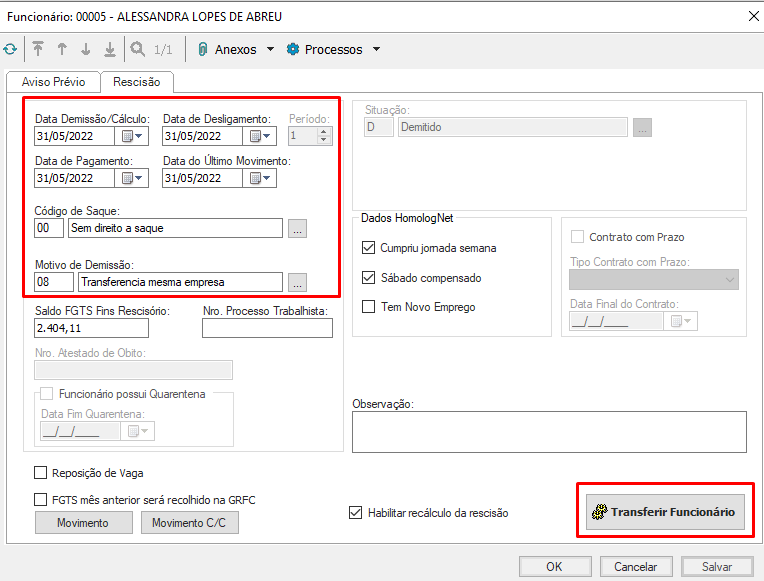The image size is (764, 581).
Task: Click Nro. Processo Trabalhista field
Action: coord(267,328)
